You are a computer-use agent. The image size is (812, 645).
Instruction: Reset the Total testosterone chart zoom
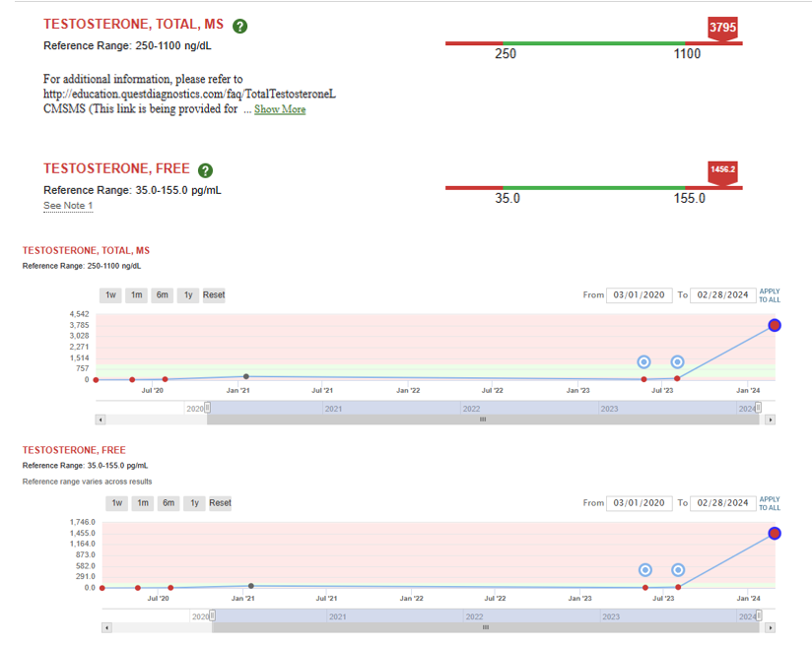pos(214,295)
